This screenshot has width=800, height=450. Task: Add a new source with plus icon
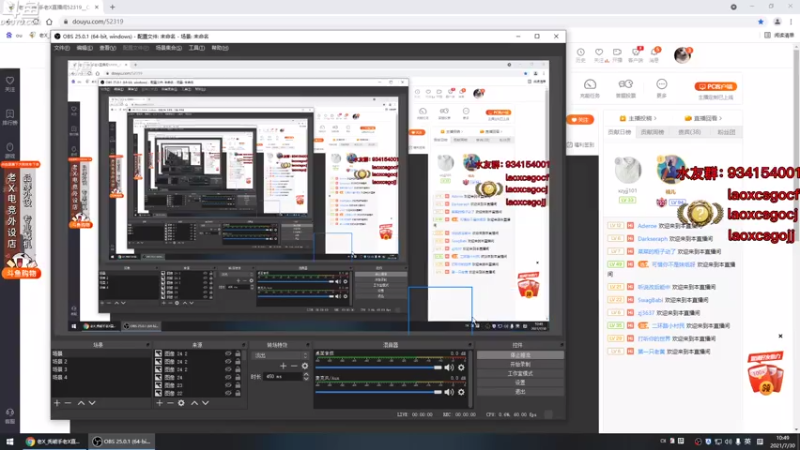click(x=159, y=403)
